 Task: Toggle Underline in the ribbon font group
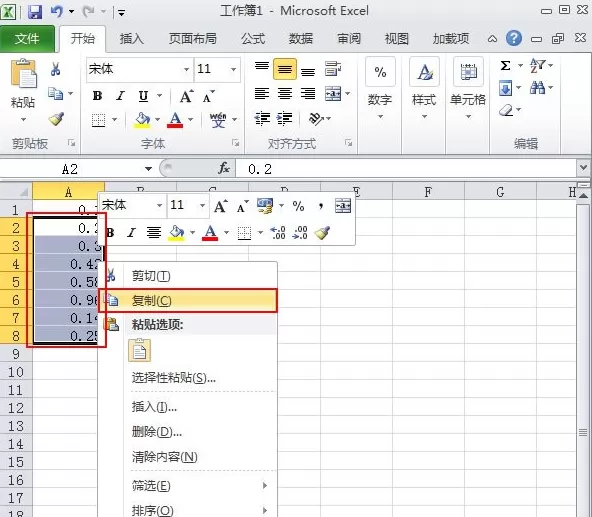[143, 96]
